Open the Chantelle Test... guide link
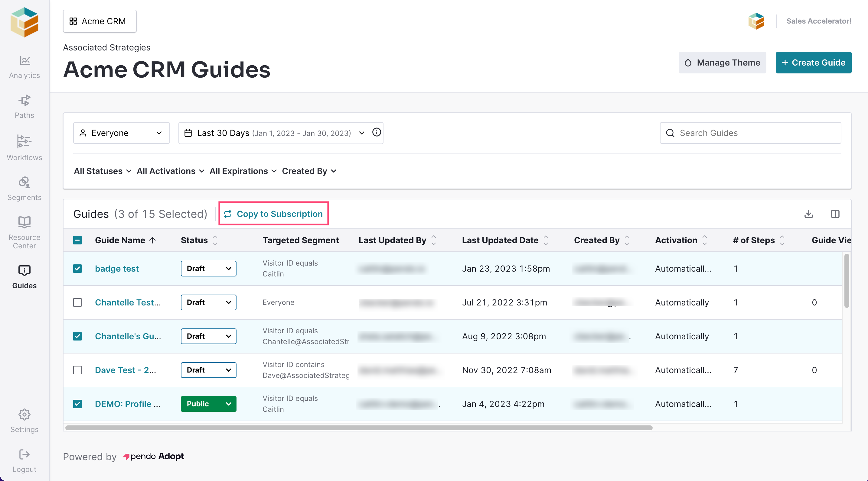Image resolution: width=868 pixels, height=481 pixels. coord(128,302)
